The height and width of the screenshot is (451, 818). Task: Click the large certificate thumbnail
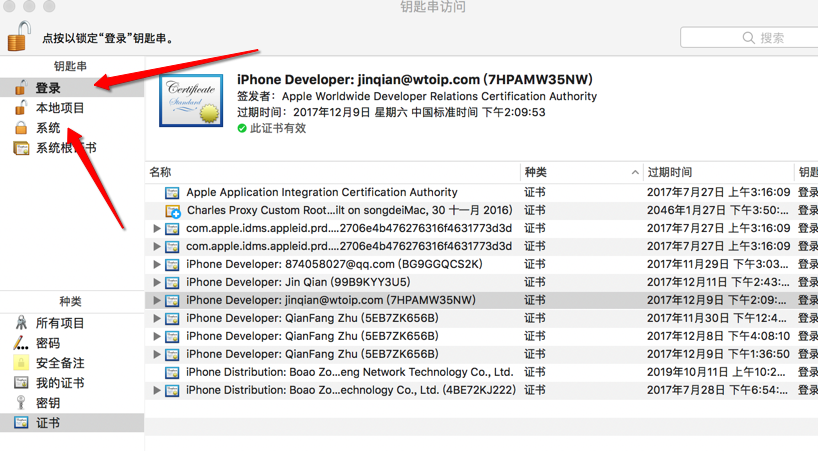point(191,100)
